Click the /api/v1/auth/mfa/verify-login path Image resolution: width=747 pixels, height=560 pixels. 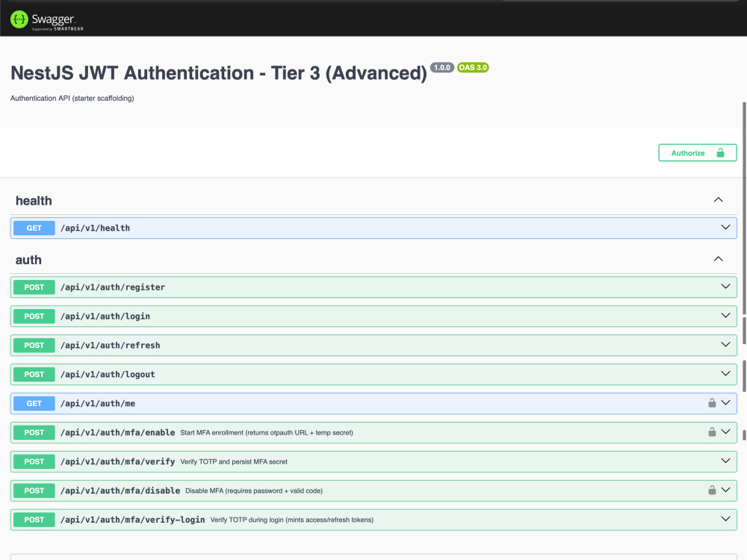pyautogui.click(x=133, y=520)
